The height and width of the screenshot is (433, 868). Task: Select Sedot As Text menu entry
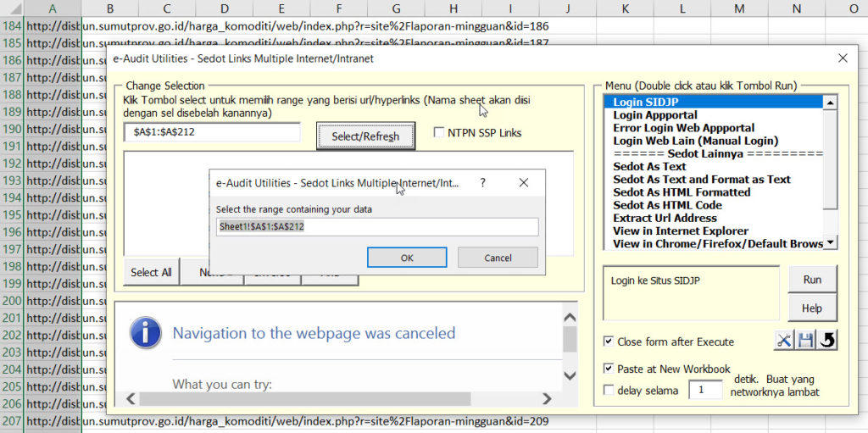pos(649,167)
